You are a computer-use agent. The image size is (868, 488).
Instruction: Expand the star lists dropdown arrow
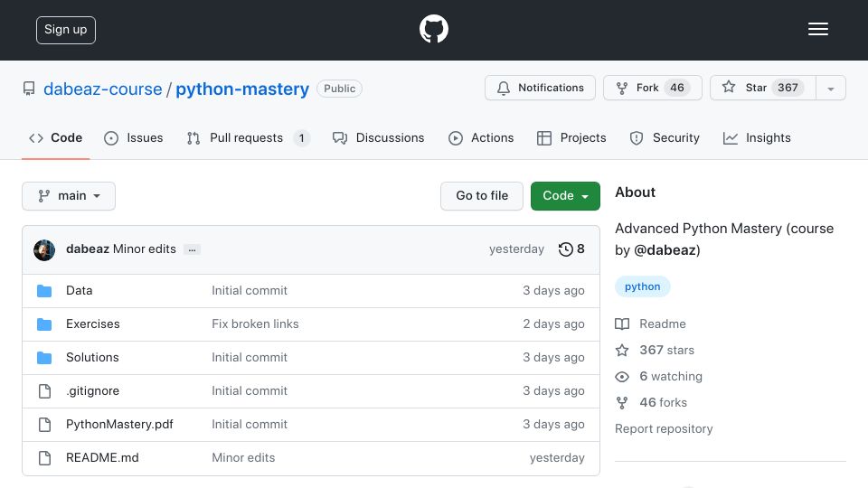830,89
